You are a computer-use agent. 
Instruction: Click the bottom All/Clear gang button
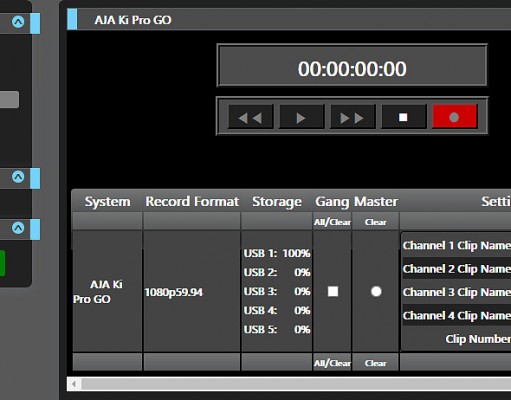click(x=332, y=363)
